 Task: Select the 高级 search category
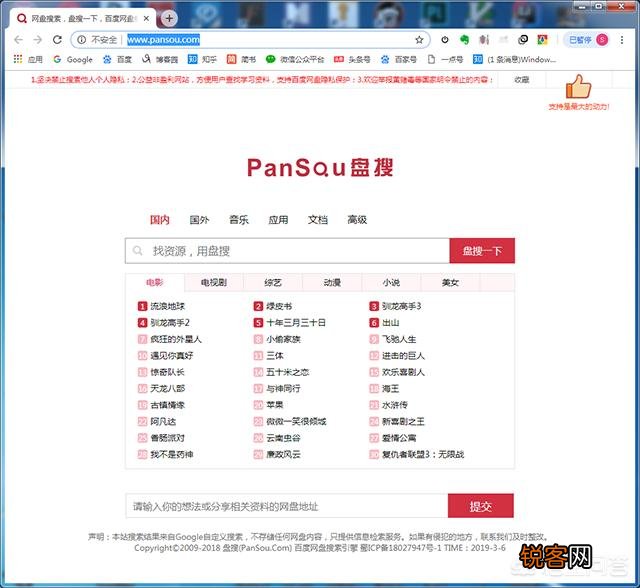pos(357,220)
